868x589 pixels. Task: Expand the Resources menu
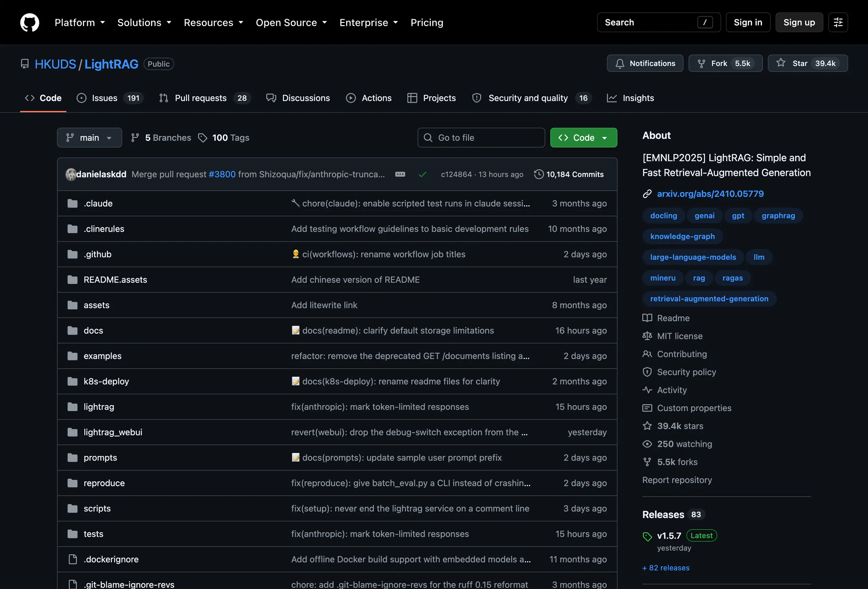pyautogui.click(x=213, y=22)
